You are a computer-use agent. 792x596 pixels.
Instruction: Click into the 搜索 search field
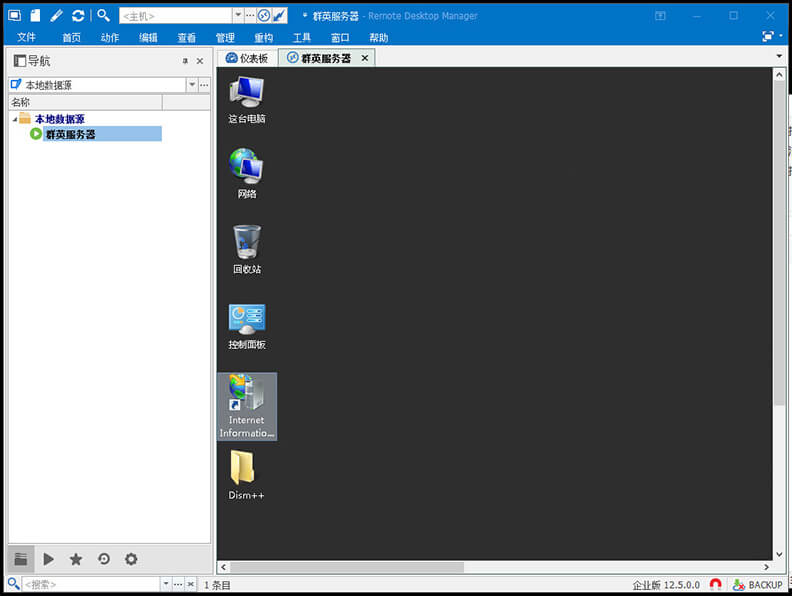coord(91,584)
